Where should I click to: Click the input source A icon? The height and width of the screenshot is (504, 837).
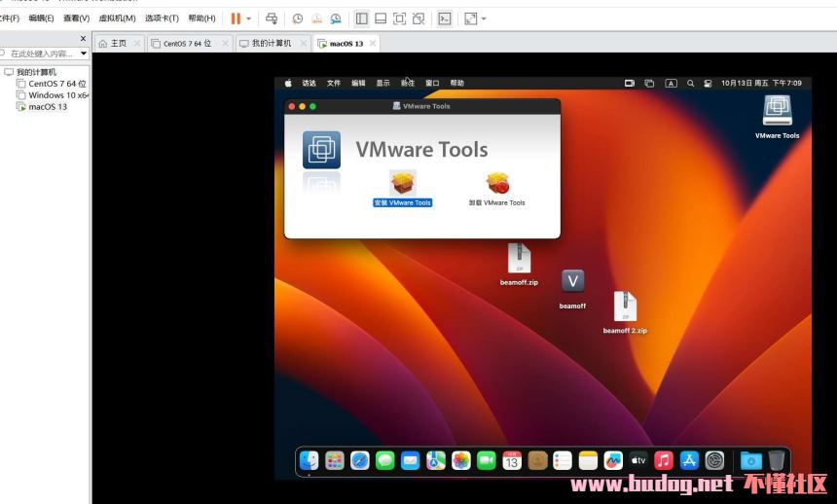click(671, 84)
